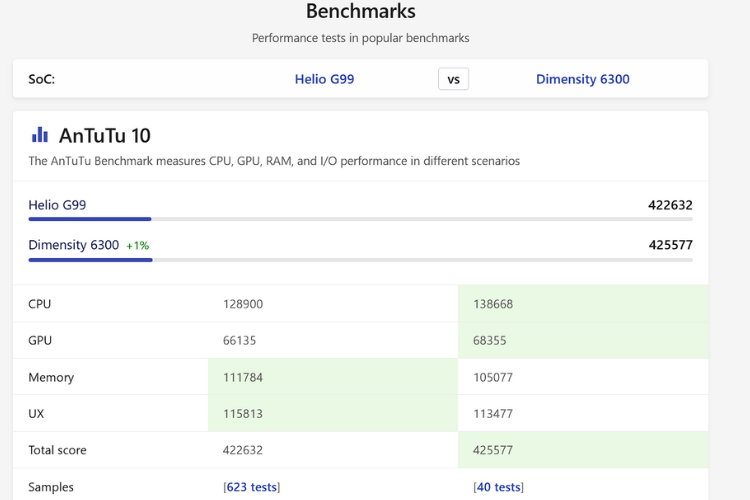Open Helio G99 link above score bar

tap(57, 205)
